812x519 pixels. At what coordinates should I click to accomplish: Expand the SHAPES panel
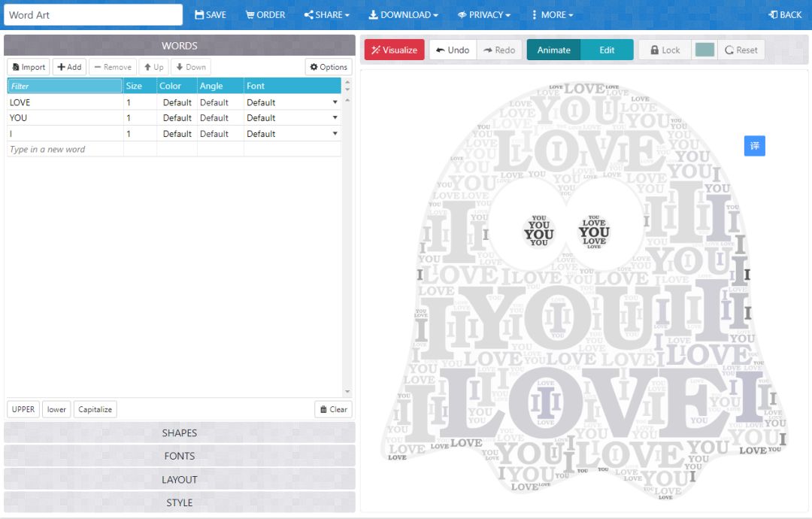pyautogui.click(x=179, y=432)
